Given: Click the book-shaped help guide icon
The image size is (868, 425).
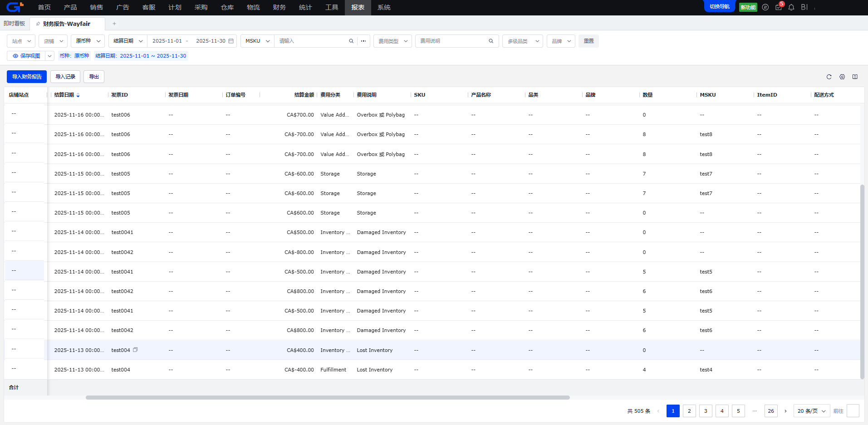Looking at the screenshot, I should click(855, 77).
